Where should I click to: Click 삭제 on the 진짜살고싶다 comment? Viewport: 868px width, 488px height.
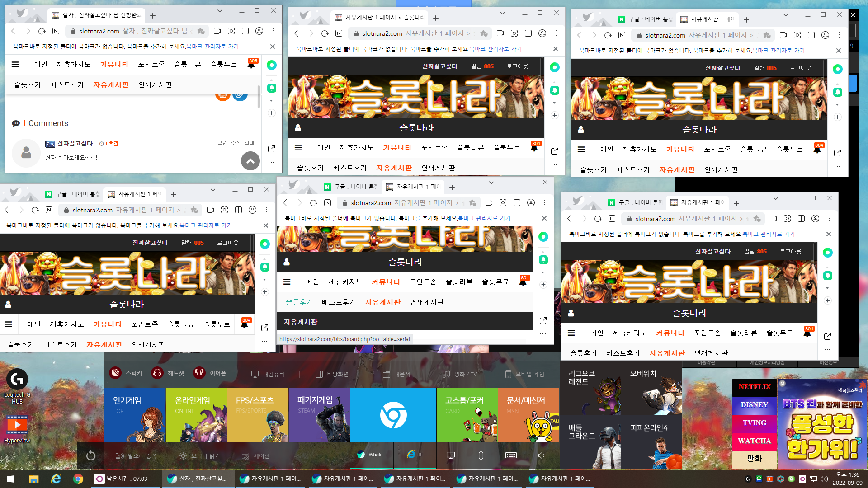249,143
